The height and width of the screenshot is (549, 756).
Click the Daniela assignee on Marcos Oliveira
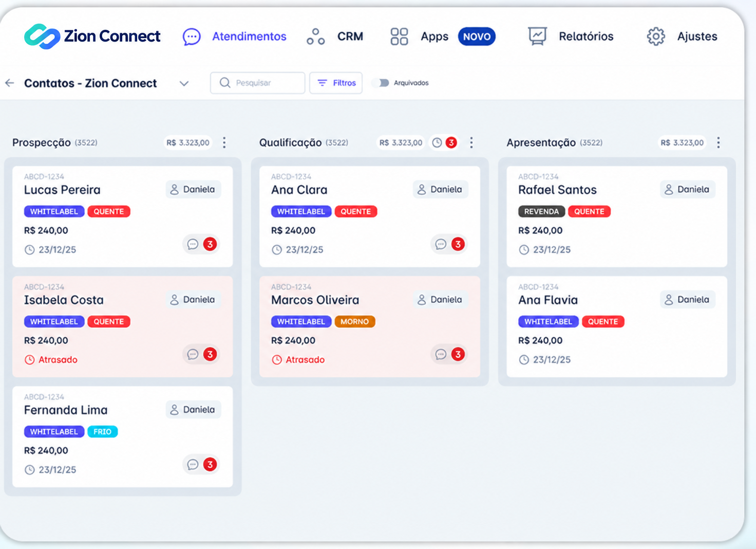(x=440, y=299)
